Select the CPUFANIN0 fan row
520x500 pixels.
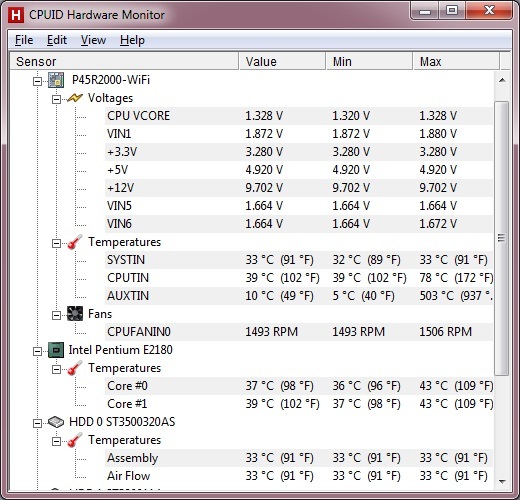(x=299, y=332)
